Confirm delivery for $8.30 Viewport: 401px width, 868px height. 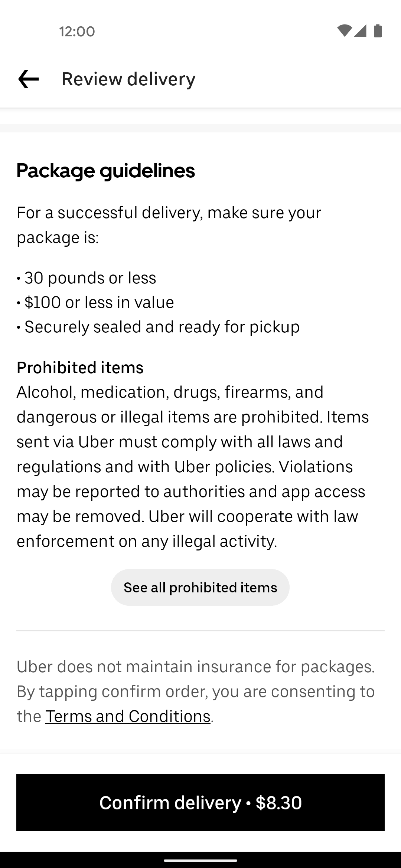(x=200, y=803)
